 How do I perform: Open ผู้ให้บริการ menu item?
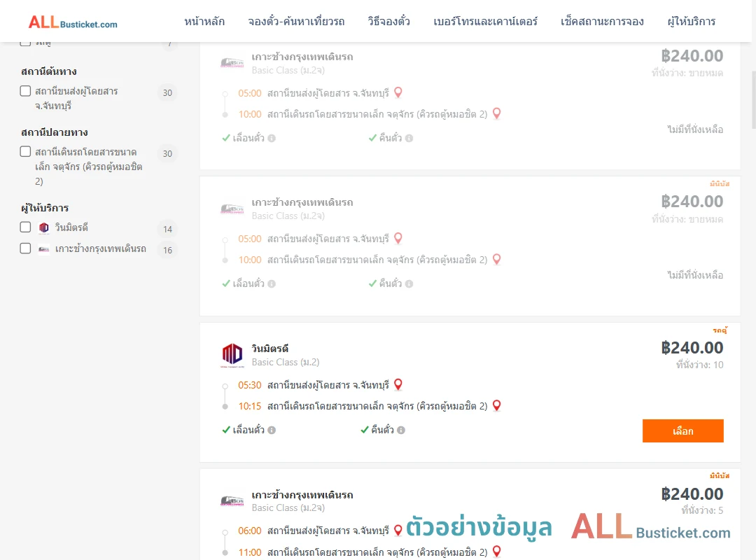point(692,21)
